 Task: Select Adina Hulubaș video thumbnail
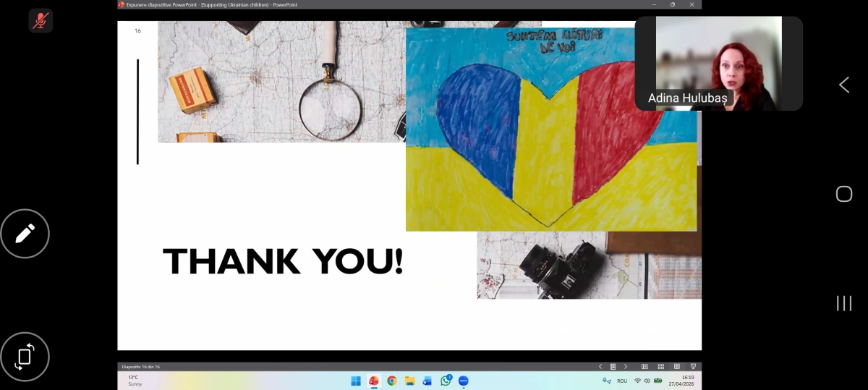click(x=719, y=63)
